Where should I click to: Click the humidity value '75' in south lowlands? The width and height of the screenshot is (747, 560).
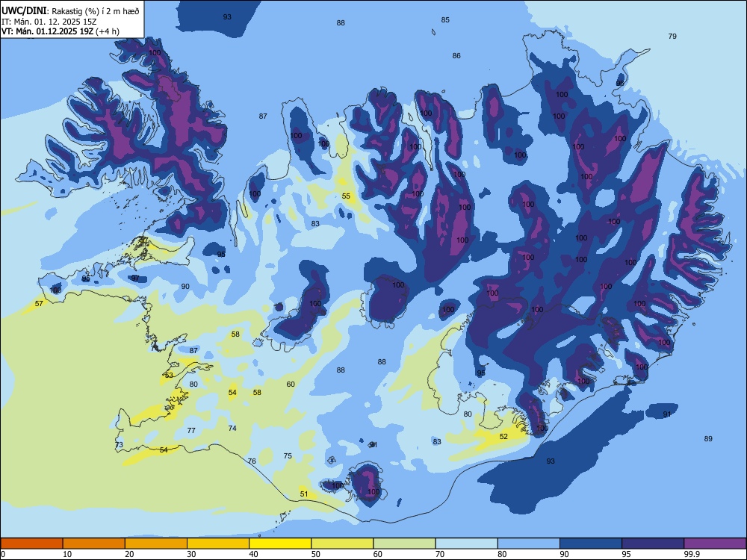point(288,455)
